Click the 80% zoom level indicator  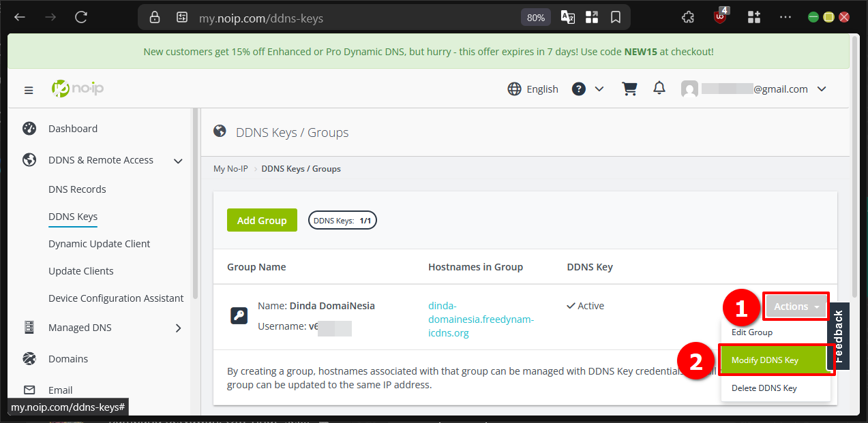tap(536, 18)
